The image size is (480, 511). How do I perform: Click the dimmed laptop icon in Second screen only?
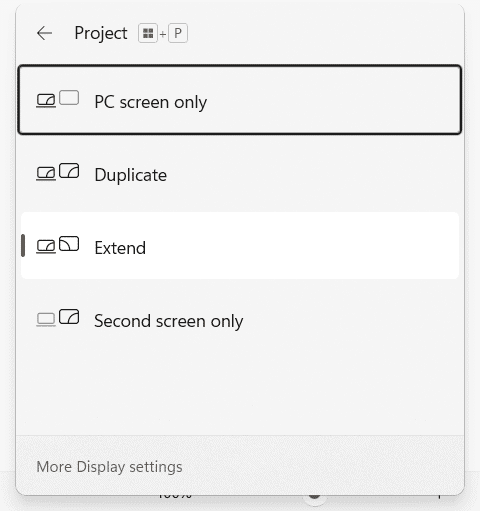(x=46, y=320)
